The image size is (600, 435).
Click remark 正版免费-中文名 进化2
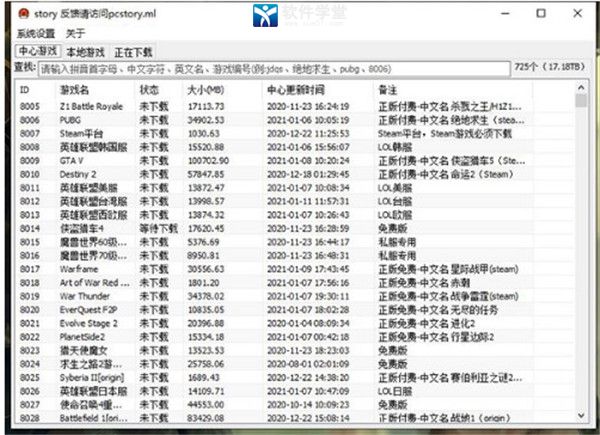pos(427,323)
